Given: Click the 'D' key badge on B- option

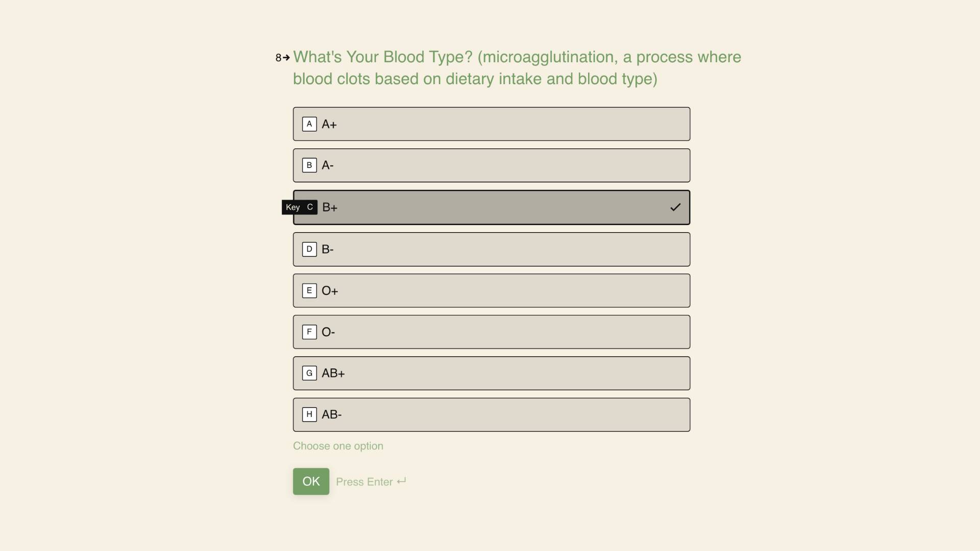Looking at the screenshot, I should point(309,249).
